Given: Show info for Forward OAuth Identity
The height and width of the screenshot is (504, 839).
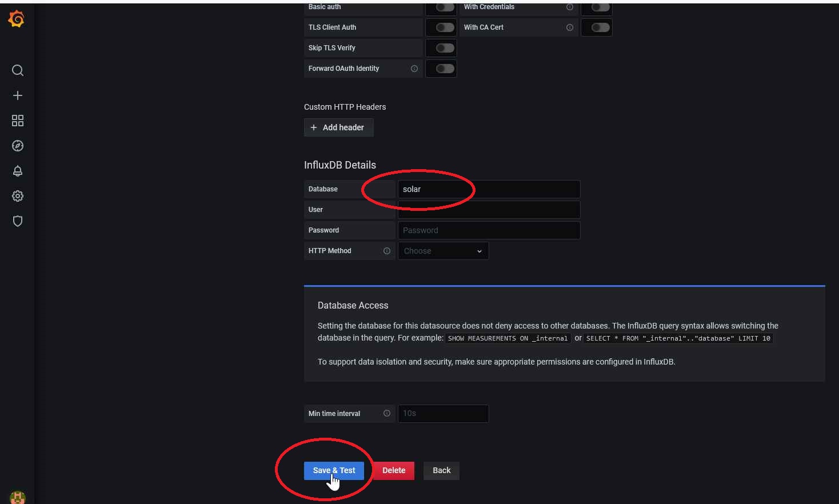Looking at the screenshot, I should coord(414,69).
